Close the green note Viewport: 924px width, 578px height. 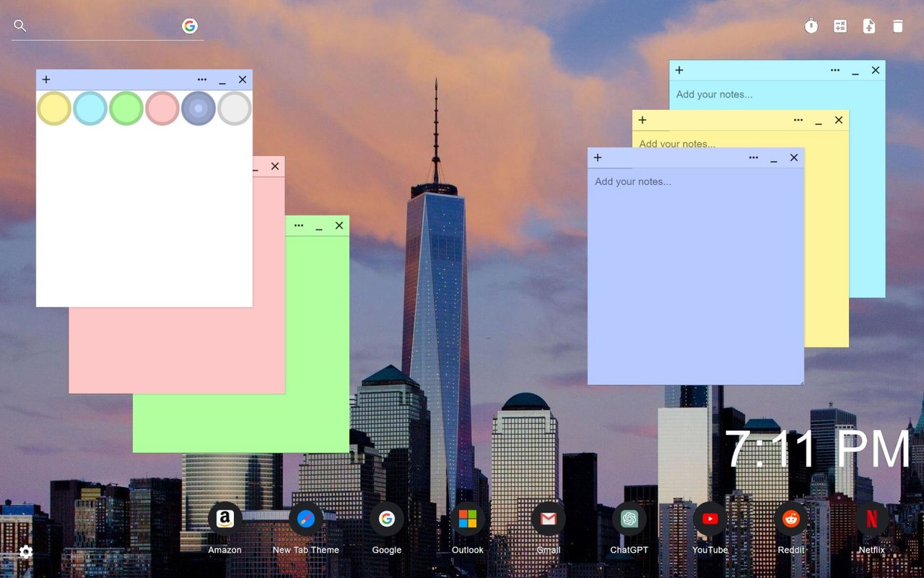pos(339,225)
